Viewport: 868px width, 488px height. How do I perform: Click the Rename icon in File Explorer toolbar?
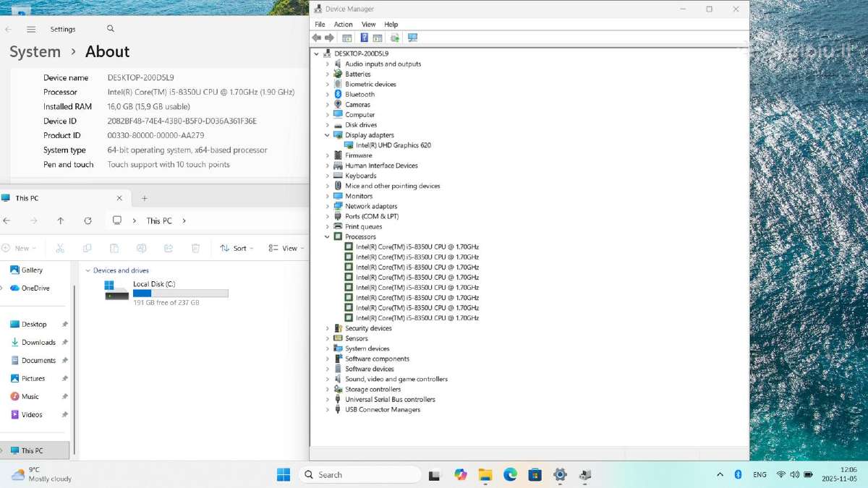coord(141,248)
